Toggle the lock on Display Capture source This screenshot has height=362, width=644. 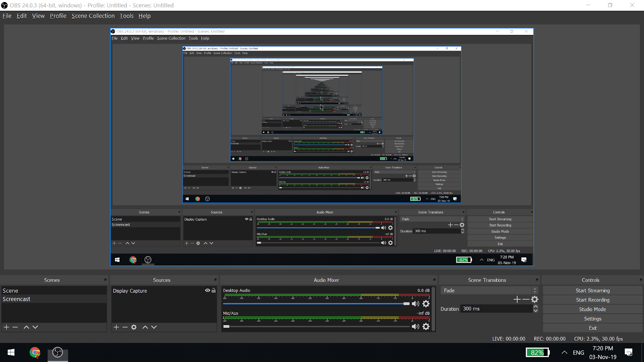click(x=214, y=290)
